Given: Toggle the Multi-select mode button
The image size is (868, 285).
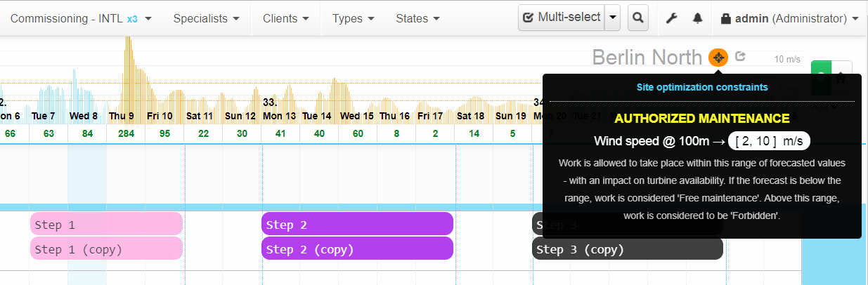Looking at the screenshot, I should [x=560, y=18].
